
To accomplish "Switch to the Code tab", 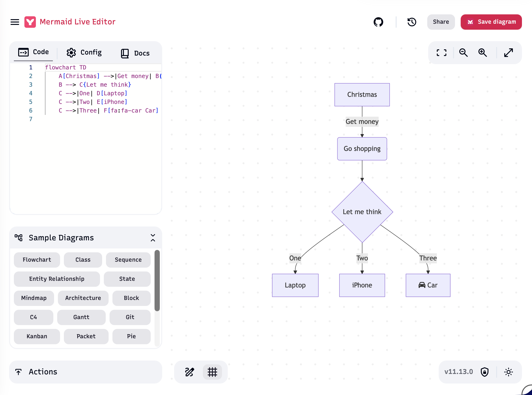I will [33, 52].
